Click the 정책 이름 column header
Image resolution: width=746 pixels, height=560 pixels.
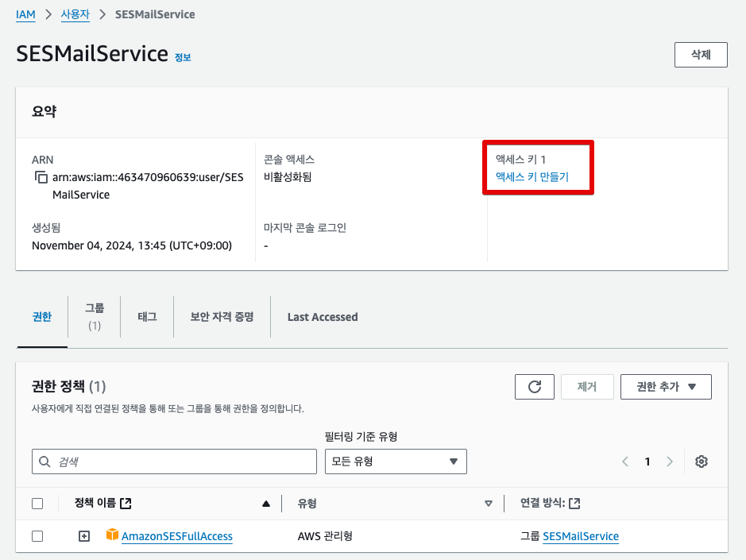[95, 503]
